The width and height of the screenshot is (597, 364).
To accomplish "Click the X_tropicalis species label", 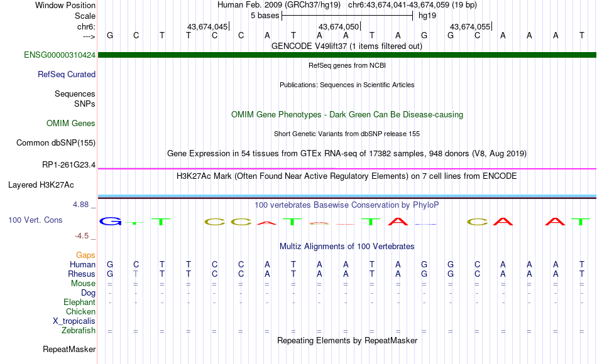I will (74, 321).
